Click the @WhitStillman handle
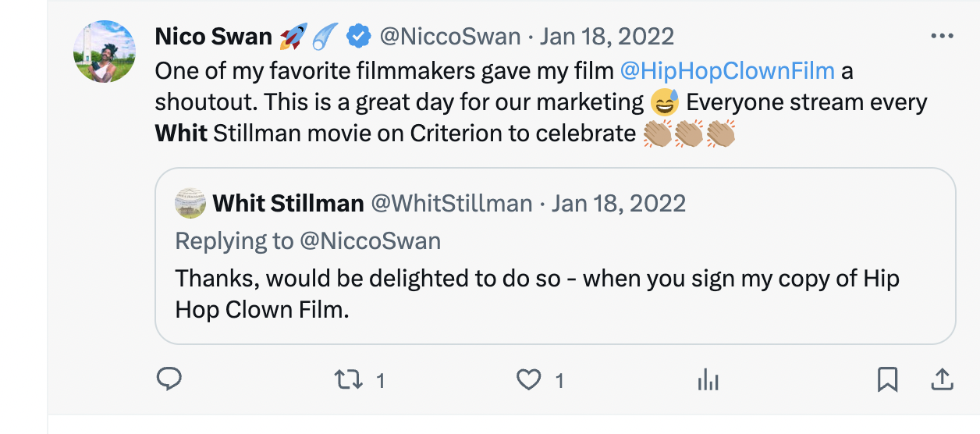 tap(451, 204)
